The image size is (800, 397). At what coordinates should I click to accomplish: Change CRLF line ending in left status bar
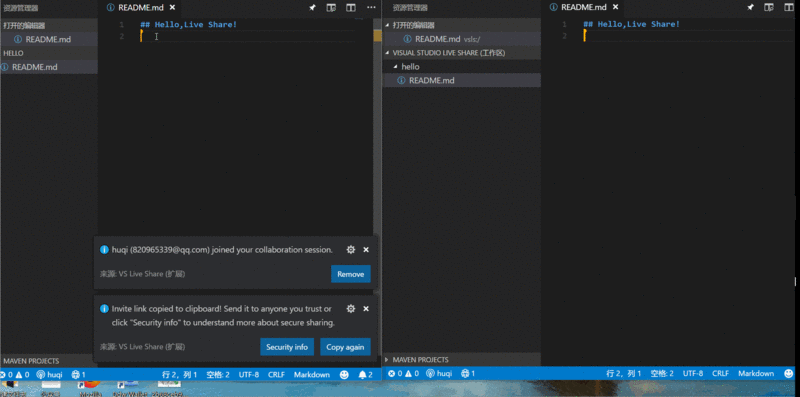click(x=276, y=375)
